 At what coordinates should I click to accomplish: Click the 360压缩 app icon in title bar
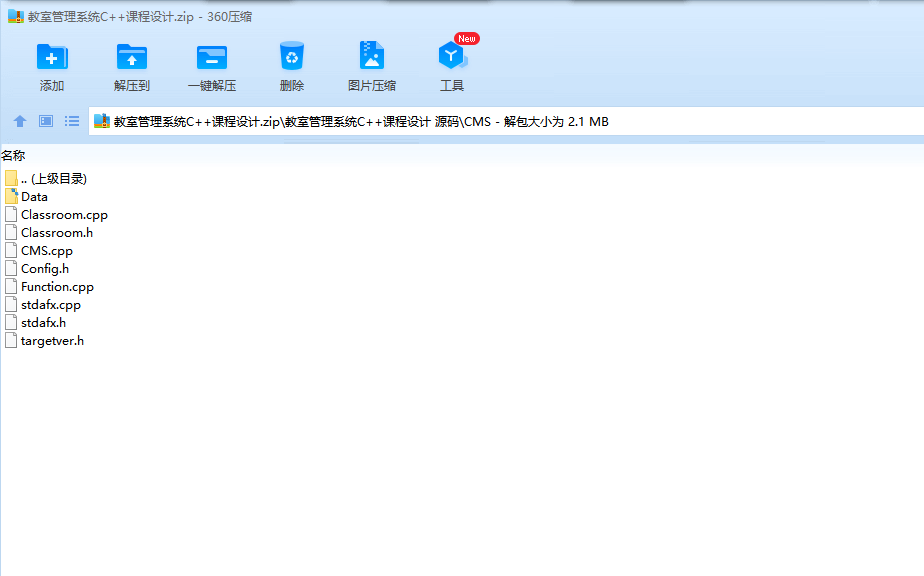[x=16, y=16]
